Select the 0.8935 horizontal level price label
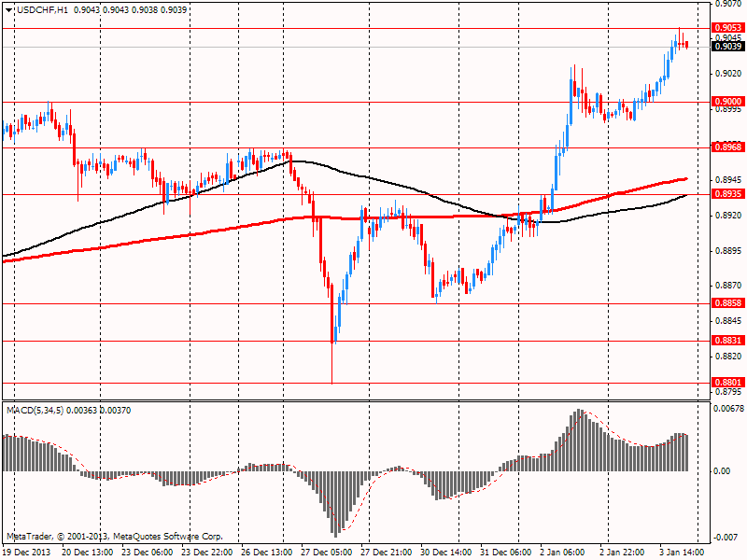Viewport: 747px width, 560px height. click(x=728, y=193)
